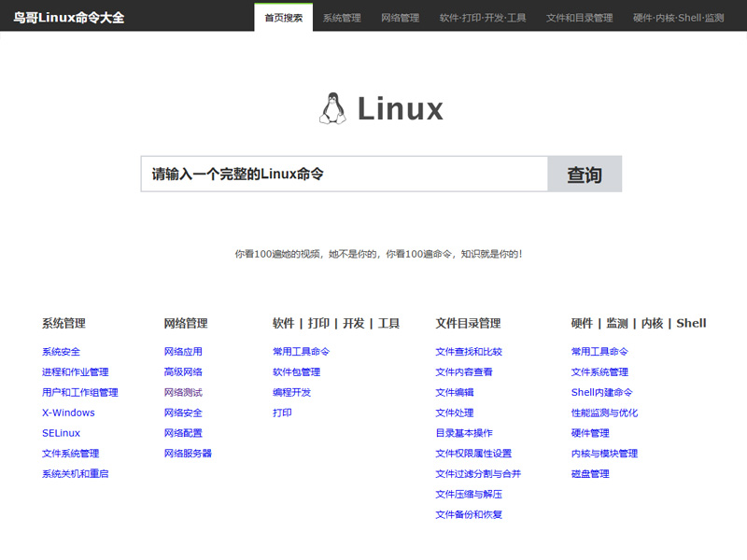Open 系统关机和重启 link
The height and width of the screenshot is (560, 747).
76,474
